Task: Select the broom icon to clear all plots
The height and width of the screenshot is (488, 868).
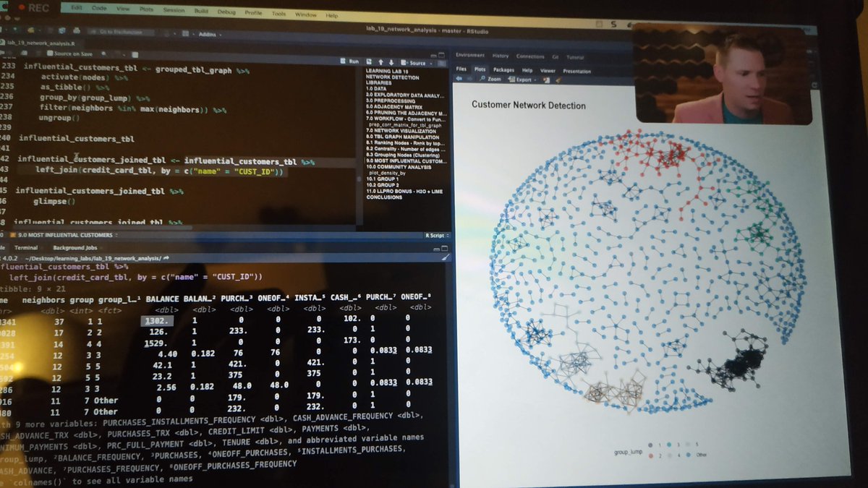Action: (558, 80)
